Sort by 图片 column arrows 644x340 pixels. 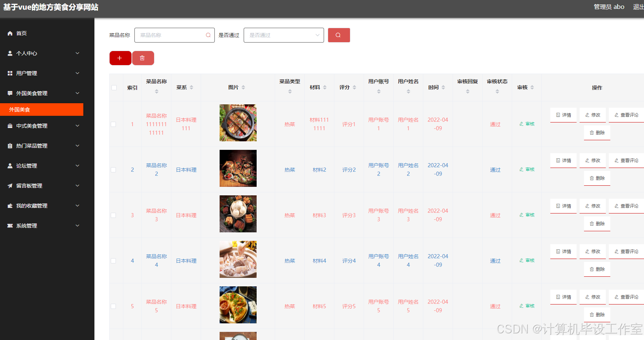pos(243,87)
